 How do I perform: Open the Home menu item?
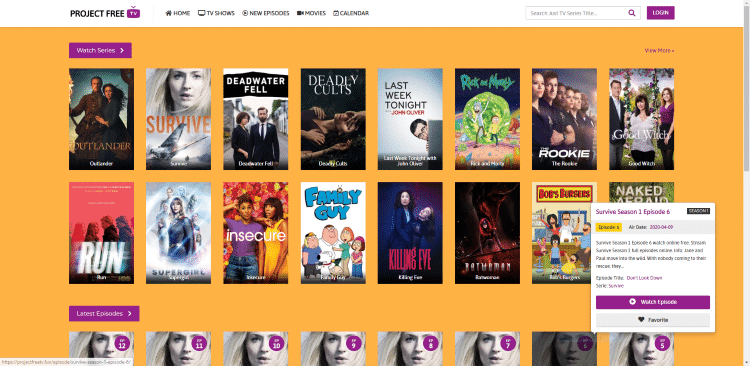point(177,13)
